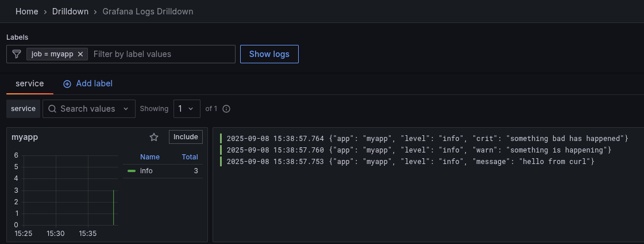Select log line 'something is happening'
Viewport: 644px width, 244px height.
[419, 150]
